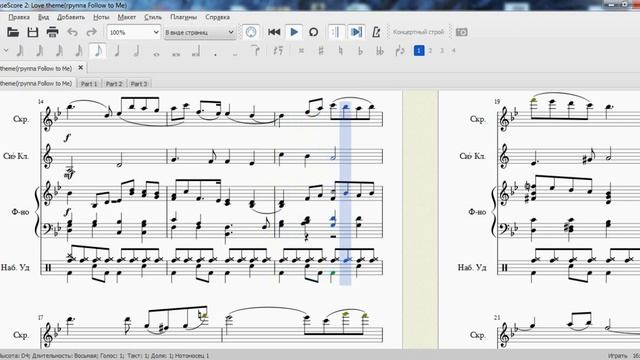The height and width of the screenshot is (360, 640).
Task: Select voice 1
Action: pyautogui.click(x=419, y=51)
